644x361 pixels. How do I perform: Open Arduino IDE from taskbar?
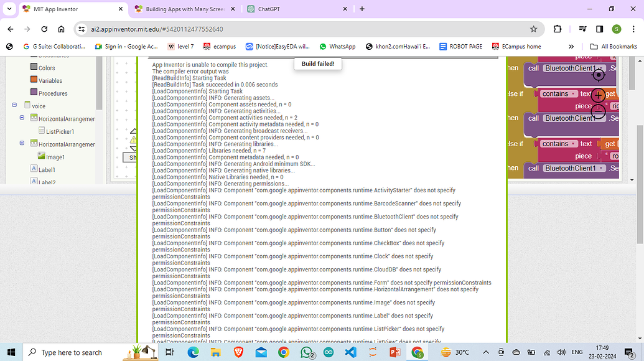coord(329,352)
